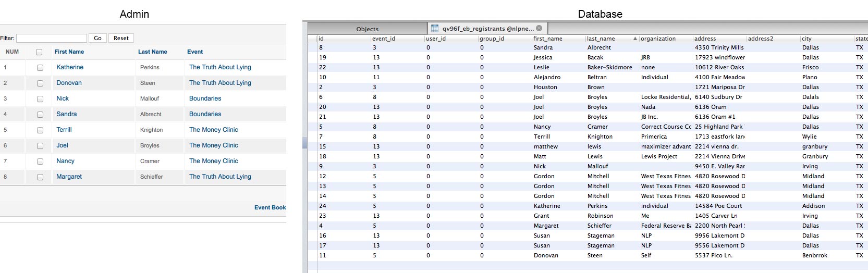Sort Admin list by Event column

195,52
